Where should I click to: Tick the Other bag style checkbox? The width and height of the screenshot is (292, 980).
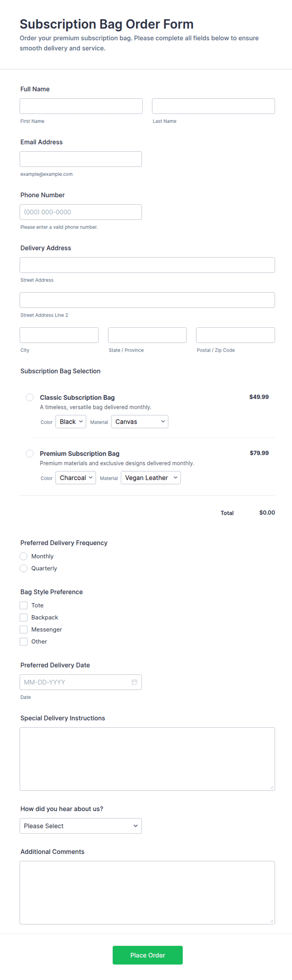tap(24, 641)
